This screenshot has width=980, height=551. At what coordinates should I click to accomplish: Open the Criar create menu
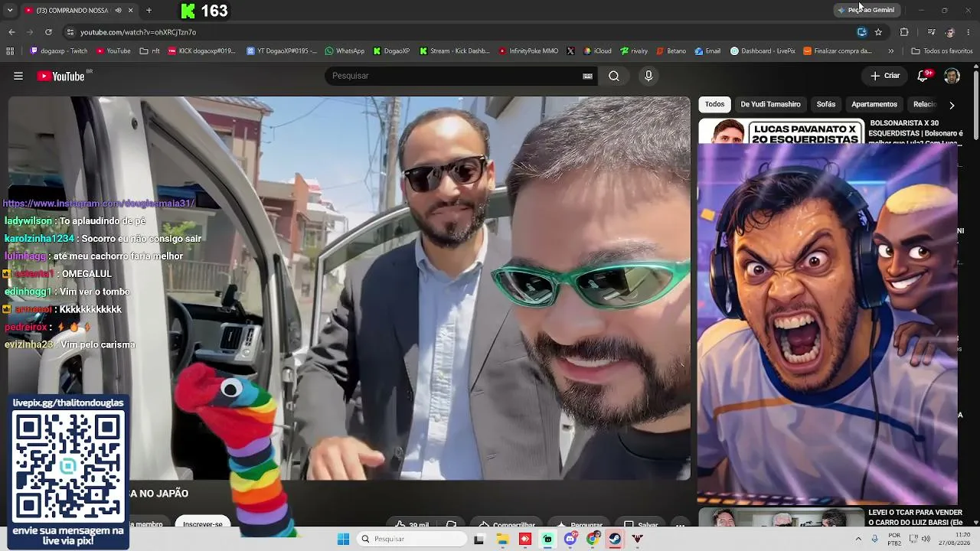pos(885,76)
